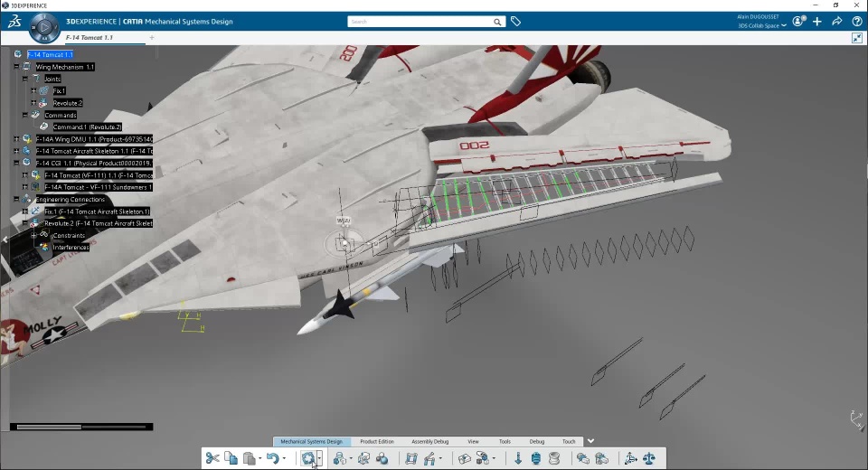Select F-14A Tomcat - VF-111 Sundowners node
Screen dimensions: 868x470
click(x=99, y=187)
